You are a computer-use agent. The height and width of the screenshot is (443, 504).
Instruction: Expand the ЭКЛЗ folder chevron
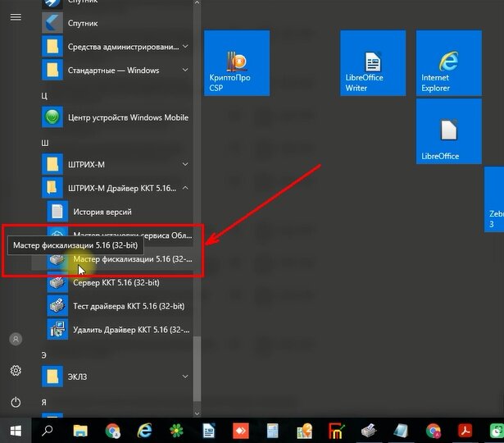[x=185, y=377]
